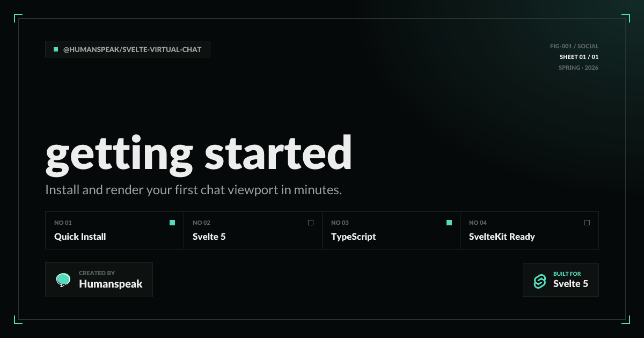Click the 'NO 02' label
This screenshot has height=338, width=644.
[201, 223]
